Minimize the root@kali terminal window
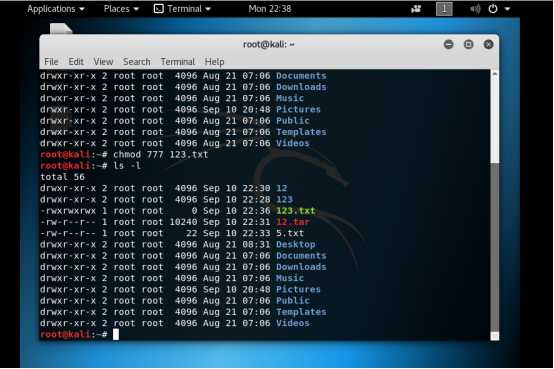This screenshot has height=369, width=554. tap(449, 45)
